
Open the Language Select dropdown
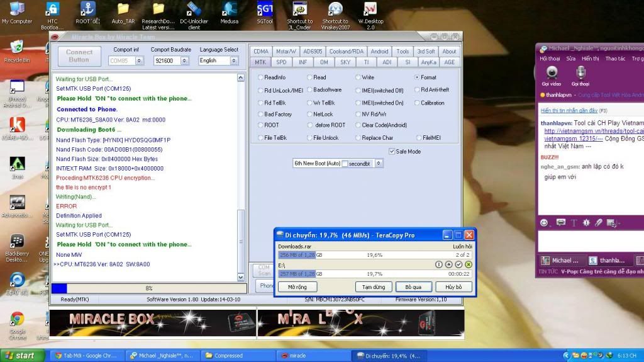coord(234,61)
